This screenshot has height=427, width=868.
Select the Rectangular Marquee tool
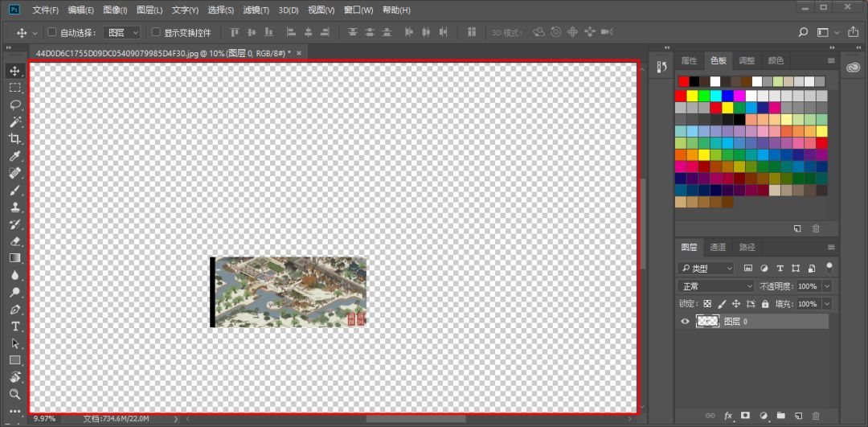(15, 88)
